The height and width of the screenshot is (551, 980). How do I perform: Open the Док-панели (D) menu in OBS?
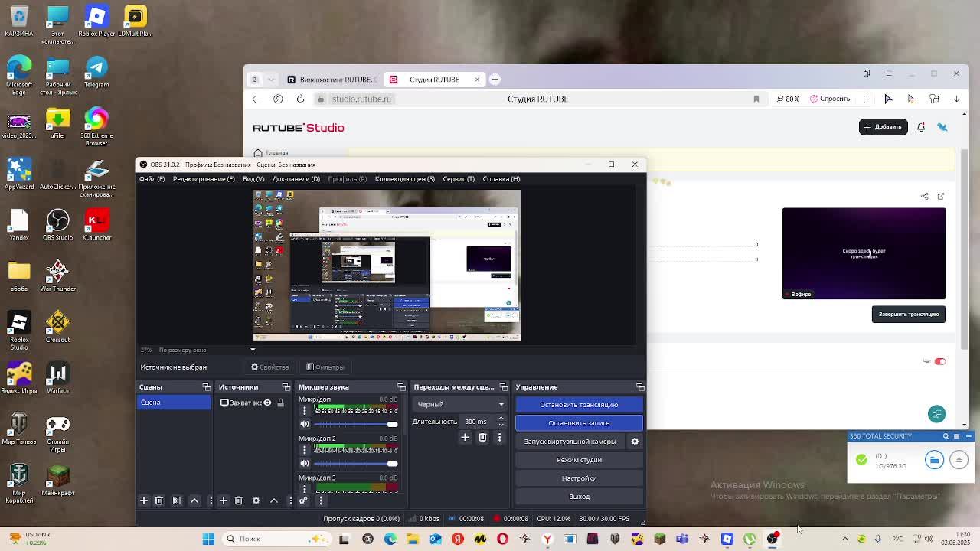click(296, 179)
